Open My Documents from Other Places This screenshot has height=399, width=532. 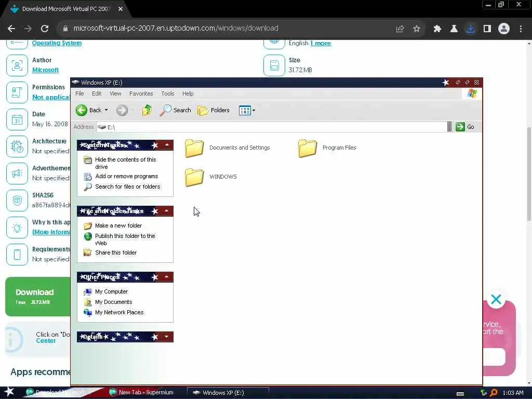[108, 302]
